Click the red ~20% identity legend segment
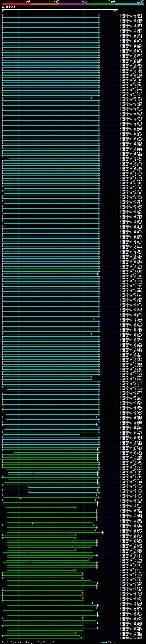 16,4
